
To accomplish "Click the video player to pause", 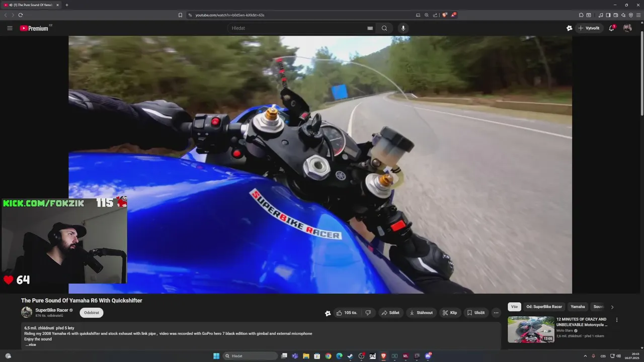I will 320,164.
